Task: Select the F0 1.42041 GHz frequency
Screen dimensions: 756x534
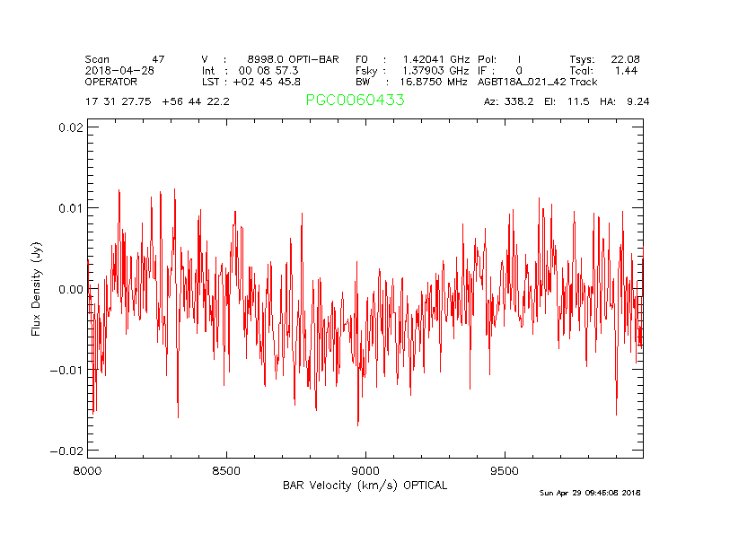Action: pos(426,58)
